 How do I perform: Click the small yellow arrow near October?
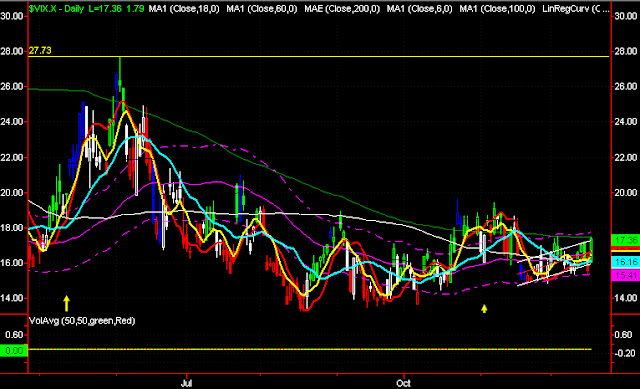click(484, 309)
